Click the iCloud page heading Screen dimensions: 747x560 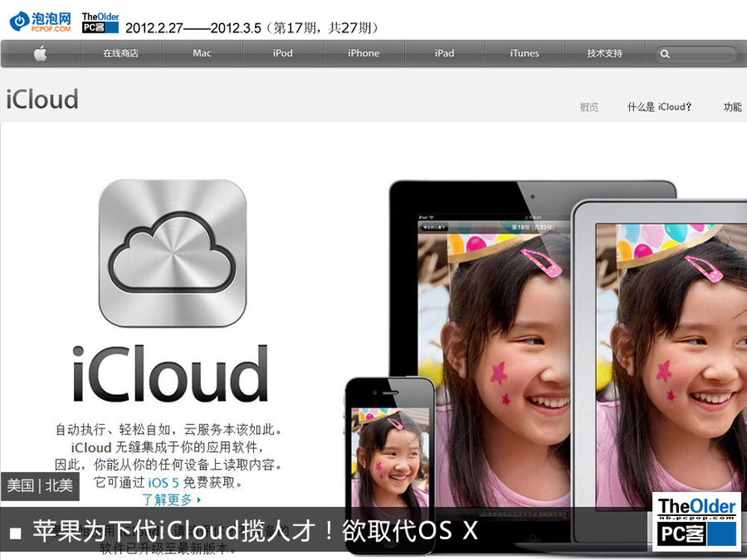(42, 99)
